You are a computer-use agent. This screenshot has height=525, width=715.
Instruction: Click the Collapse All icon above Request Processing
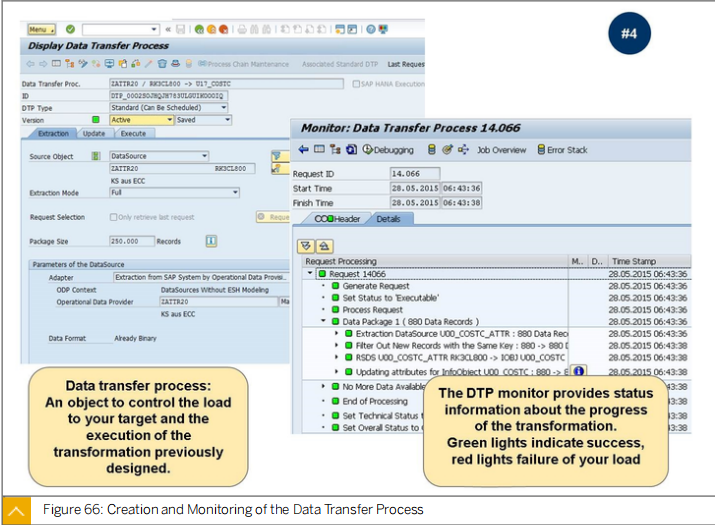tap(324, 246)
